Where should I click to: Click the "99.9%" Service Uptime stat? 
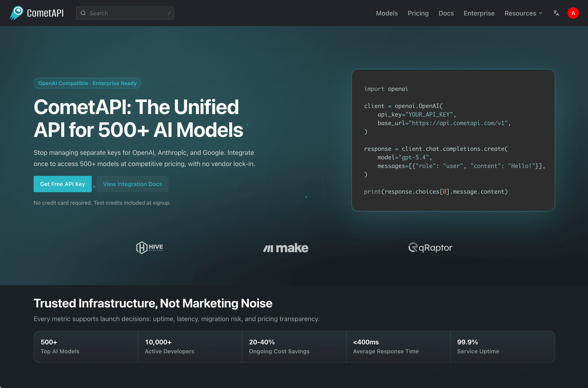pos(502,346)
